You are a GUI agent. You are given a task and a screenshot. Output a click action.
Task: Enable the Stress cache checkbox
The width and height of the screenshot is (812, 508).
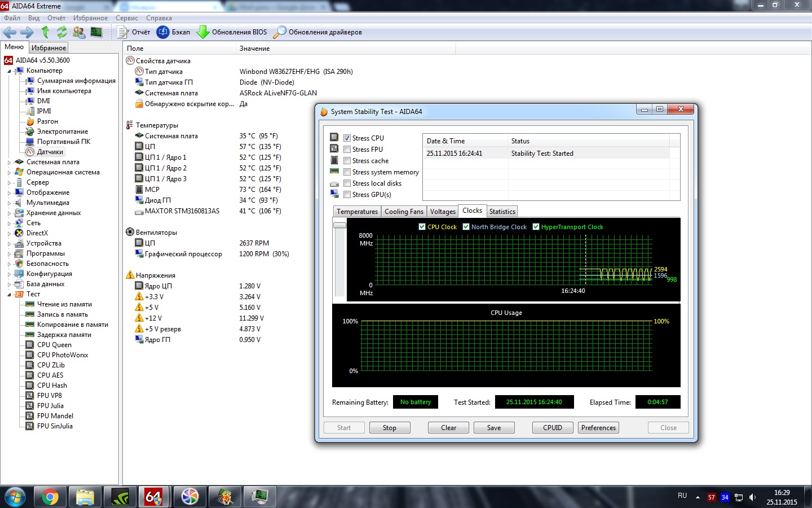(x=347, y=161)
